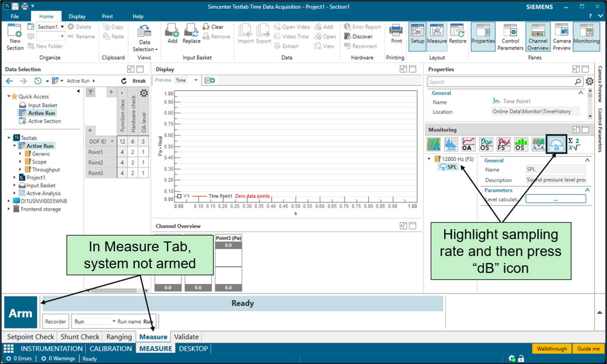Toggle the Camera Preview pane button
This screenshot has height=364, width=607.
pyautogui.click(x=562, y=37)
